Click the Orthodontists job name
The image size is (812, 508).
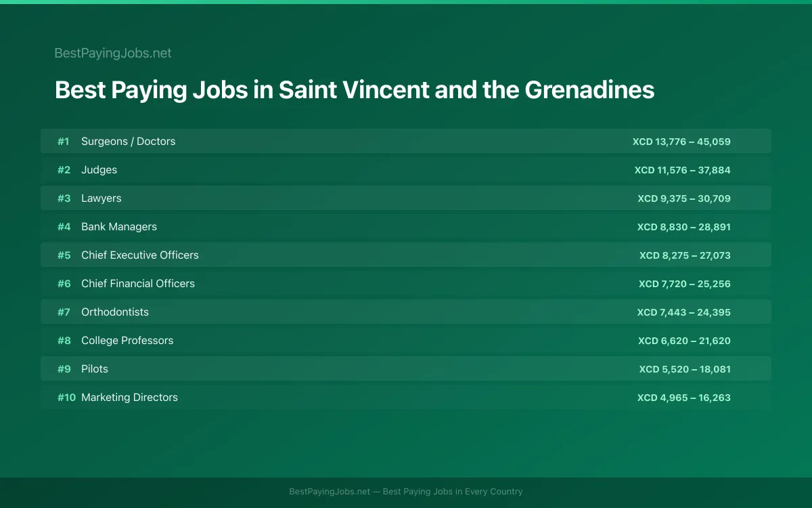tap(115, 312)
